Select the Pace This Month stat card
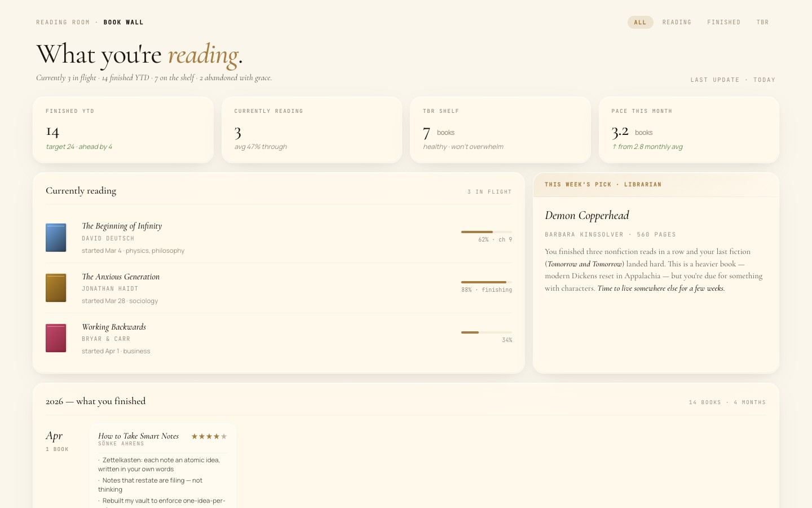 689,130
